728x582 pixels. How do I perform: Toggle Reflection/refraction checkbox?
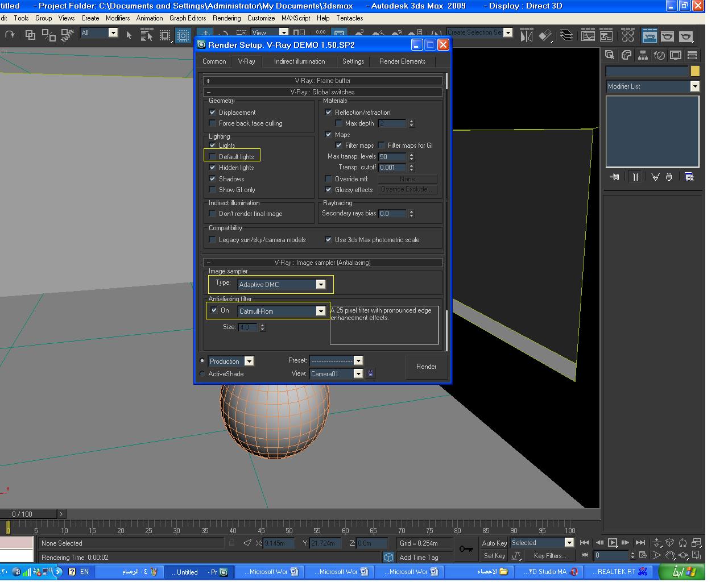(328, 113)
